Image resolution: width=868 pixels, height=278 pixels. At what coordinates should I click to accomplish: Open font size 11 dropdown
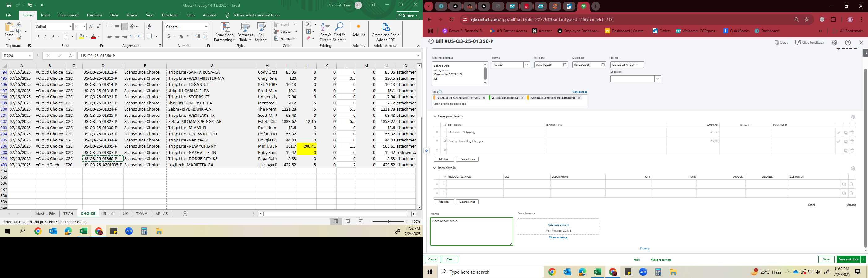tap(84, 27)
